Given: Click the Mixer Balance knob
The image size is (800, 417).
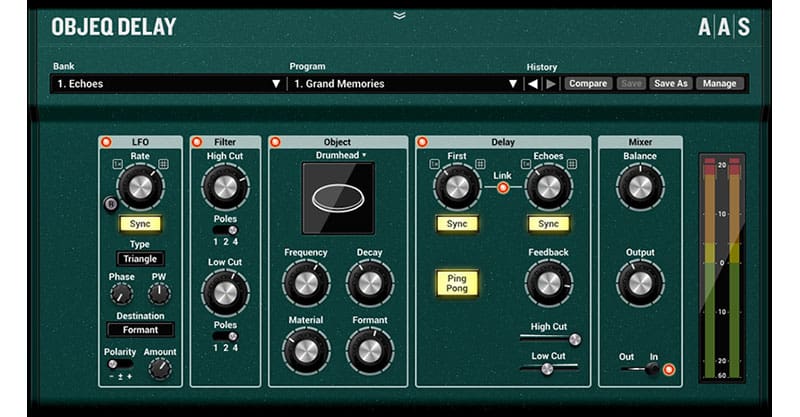Looking at the screenshot, I should pyautogui.click(x=640, y=187).
